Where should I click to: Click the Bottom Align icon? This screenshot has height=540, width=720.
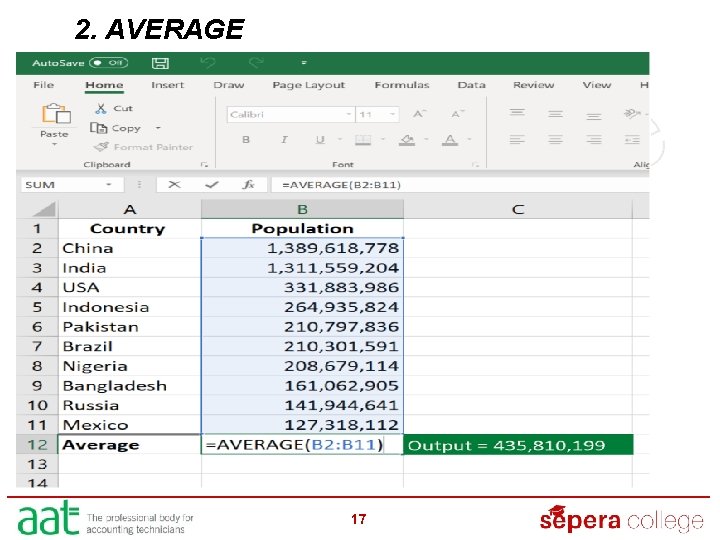594,116
